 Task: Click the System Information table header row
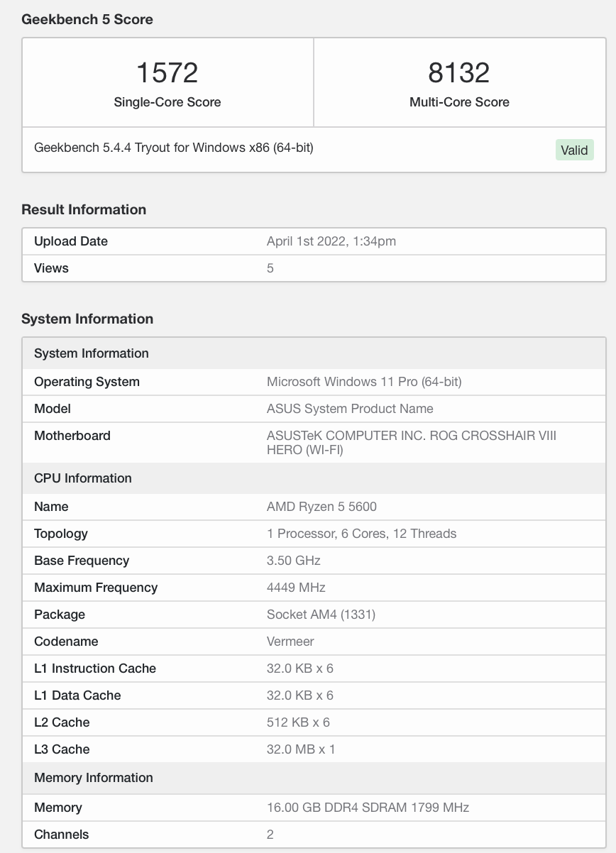(92, 353)
